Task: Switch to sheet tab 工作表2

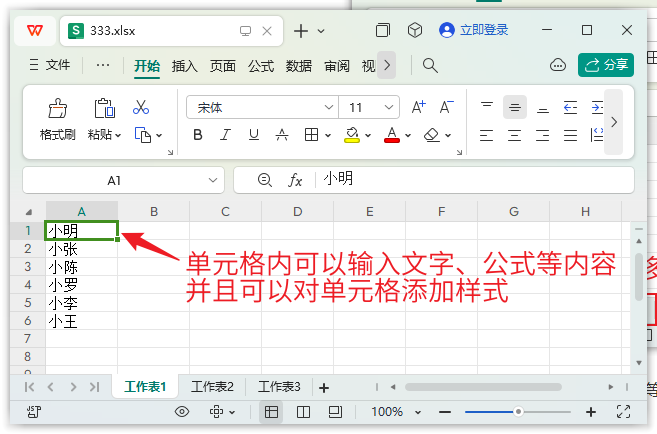Action: [x=212, y=386]
